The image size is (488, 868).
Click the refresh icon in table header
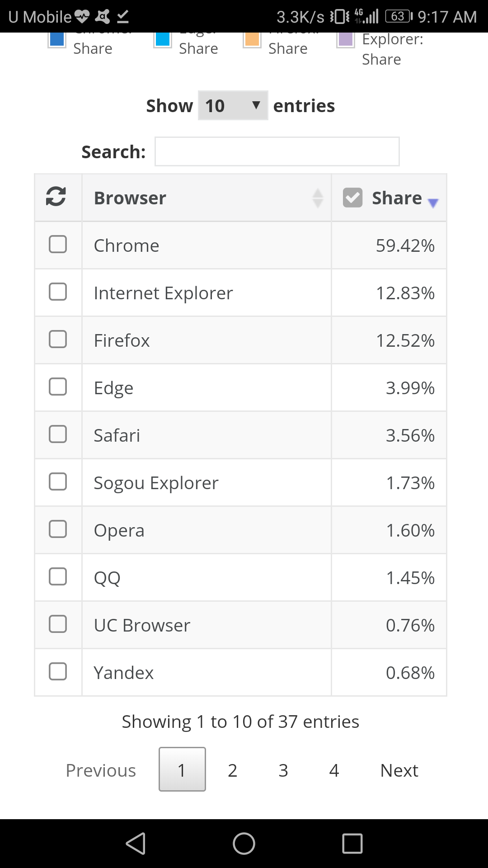click(56, 197)
